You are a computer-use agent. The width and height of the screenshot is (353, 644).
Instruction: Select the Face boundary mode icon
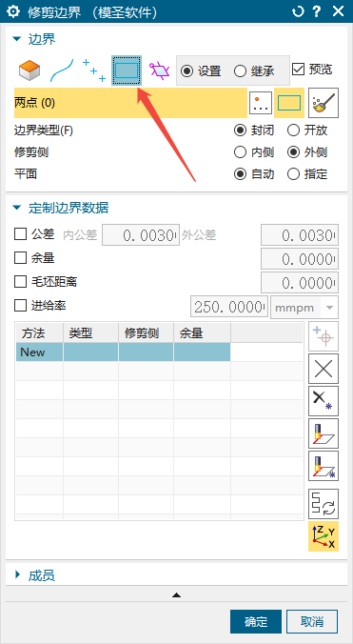pos(29,70)
